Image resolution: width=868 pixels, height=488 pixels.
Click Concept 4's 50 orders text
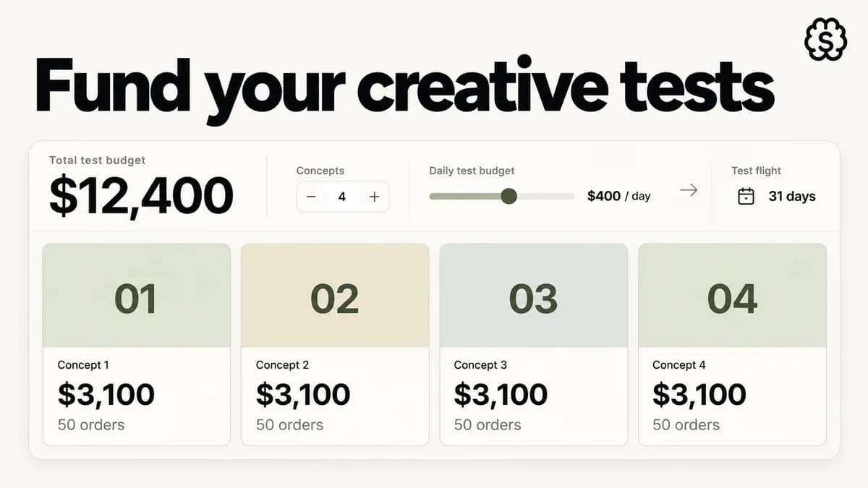click(686, 425)
